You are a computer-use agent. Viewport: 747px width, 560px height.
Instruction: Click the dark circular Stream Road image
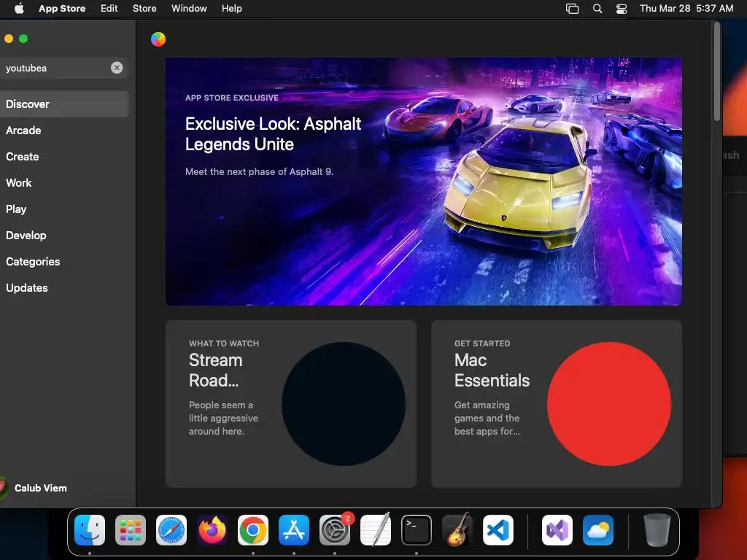(x=344, y=404)
